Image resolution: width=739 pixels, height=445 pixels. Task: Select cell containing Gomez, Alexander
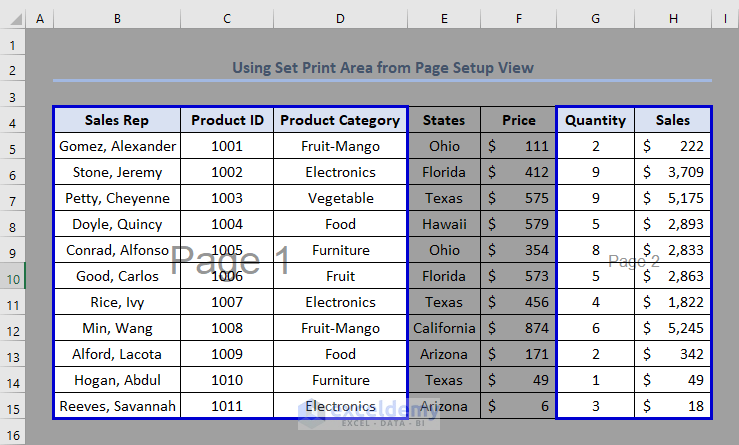click(x=117, y=146)
